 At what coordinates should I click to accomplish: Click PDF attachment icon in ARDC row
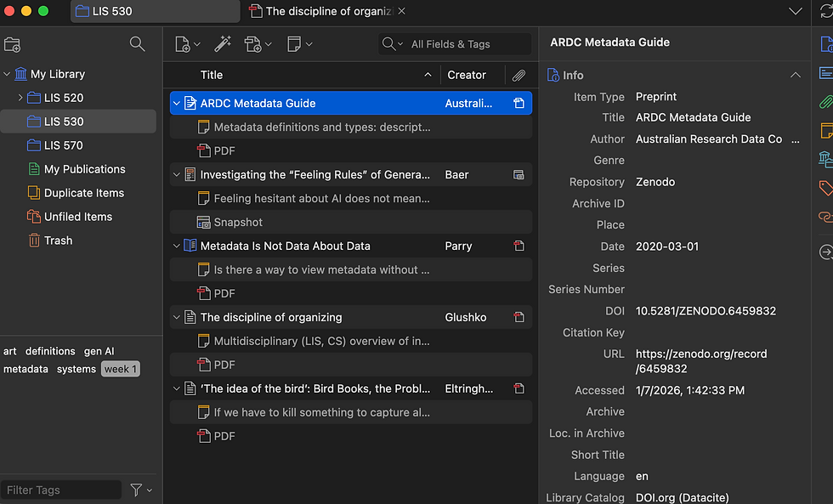[518, 103]
